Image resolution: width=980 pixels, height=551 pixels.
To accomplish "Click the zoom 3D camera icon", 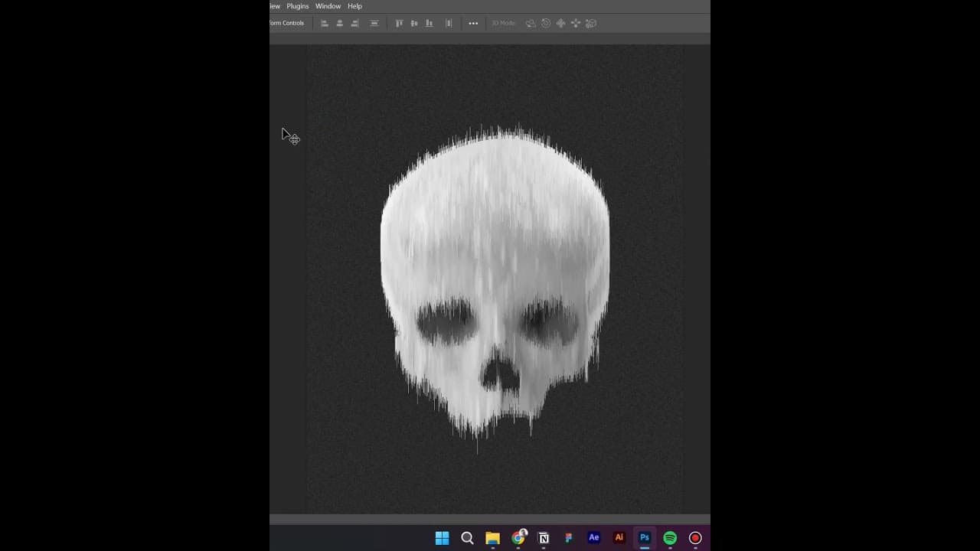I will (x=590, y=24).
